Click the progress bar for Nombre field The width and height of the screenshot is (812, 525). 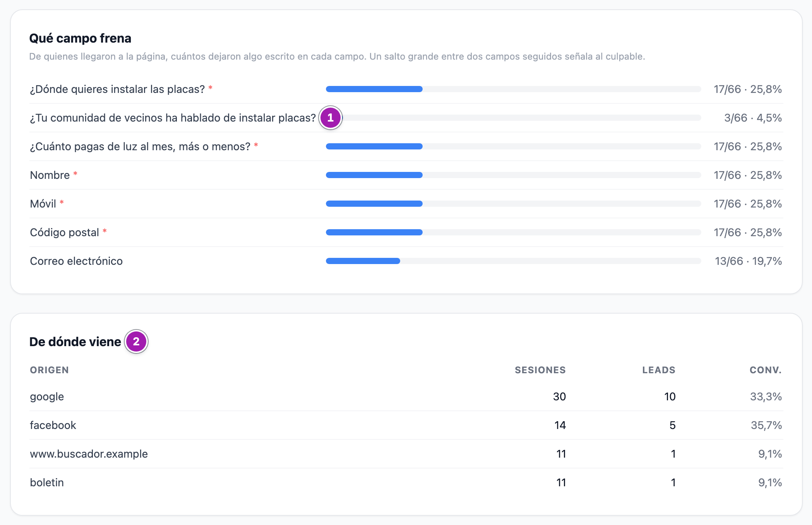click(x=513, y=175)
